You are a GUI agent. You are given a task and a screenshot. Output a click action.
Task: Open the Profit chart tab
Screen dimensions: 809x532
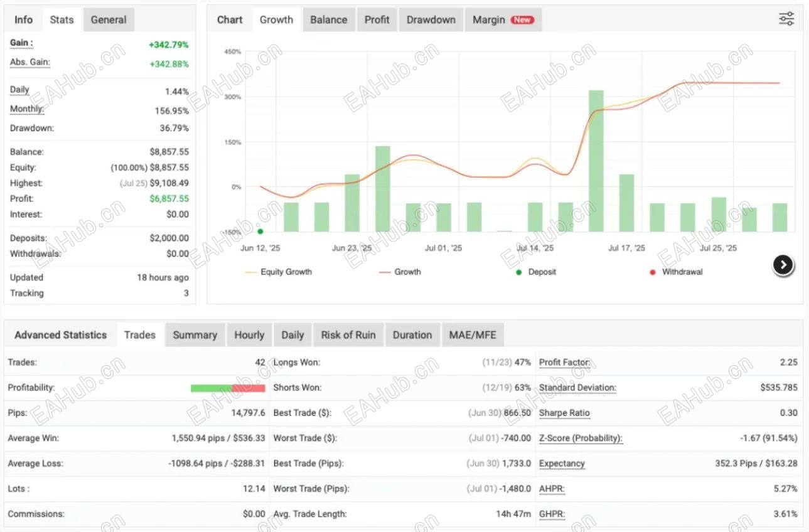click(x=377, y=19)
